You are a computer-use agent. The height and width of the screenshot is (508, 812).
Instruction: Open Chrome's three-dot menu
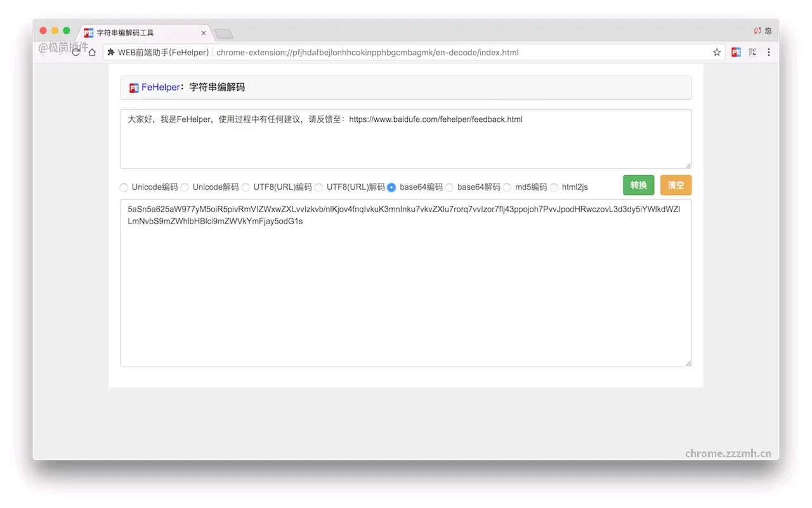click(x=769, y=52)
